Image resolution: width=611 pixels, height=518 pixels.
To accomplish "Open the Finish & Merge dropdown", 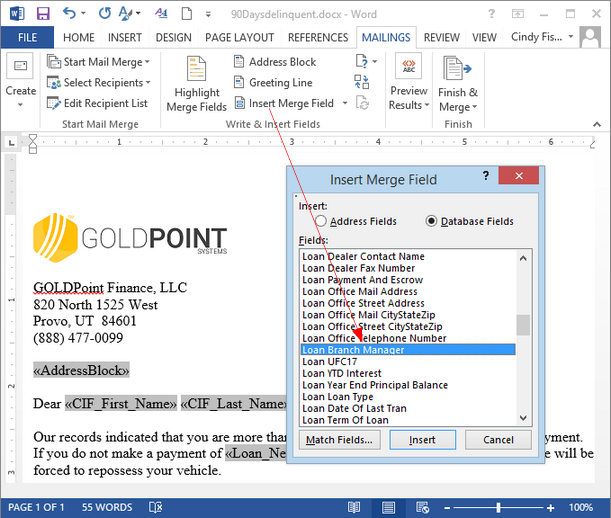I will coord(458,83).
